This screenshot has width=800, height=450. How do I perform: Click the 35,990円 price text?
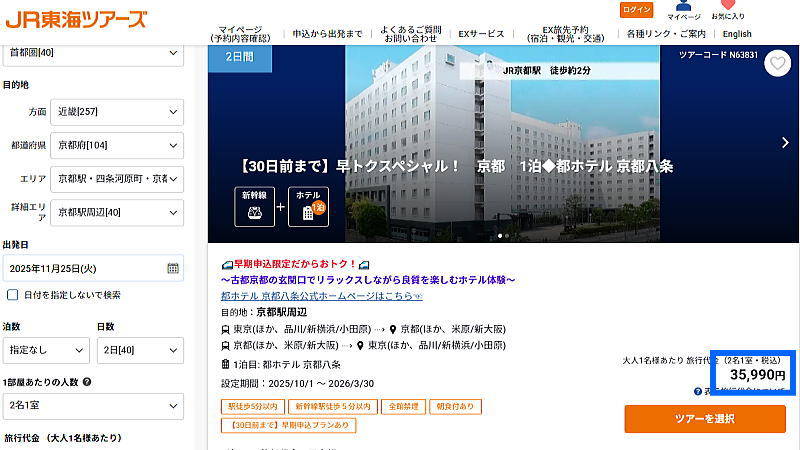pos(757,374)
